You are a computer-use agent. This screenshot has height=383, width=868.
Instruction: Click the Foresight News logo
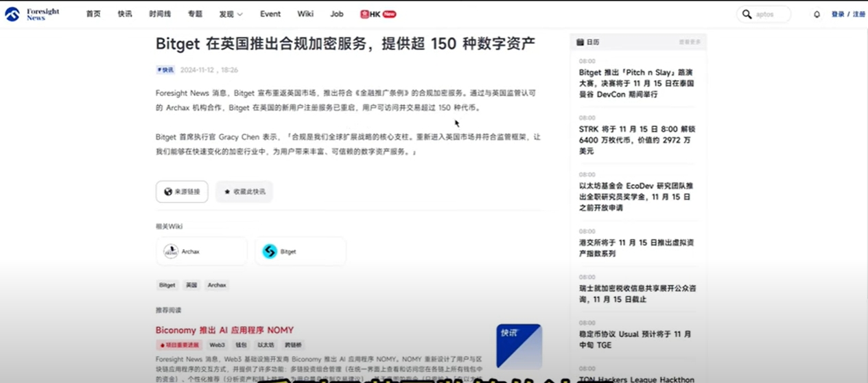coord(32,14)
